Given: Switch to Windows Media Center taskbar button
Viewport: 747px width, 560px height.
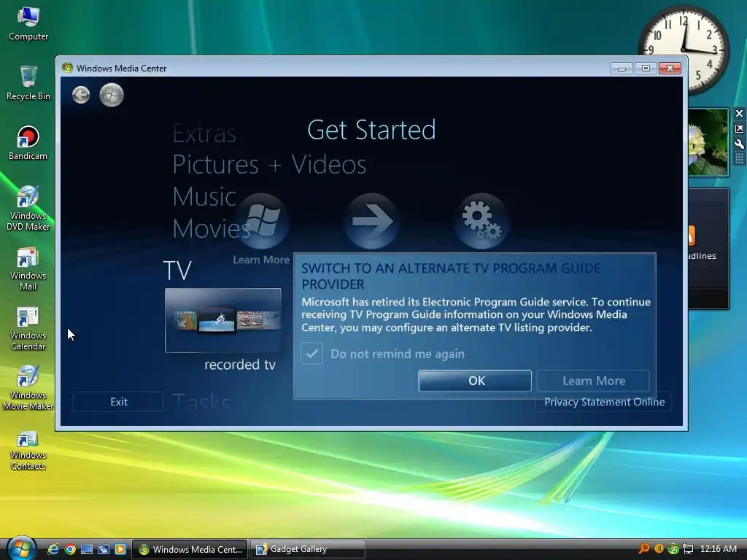Looking at the screenshot, I should [190, 549].
